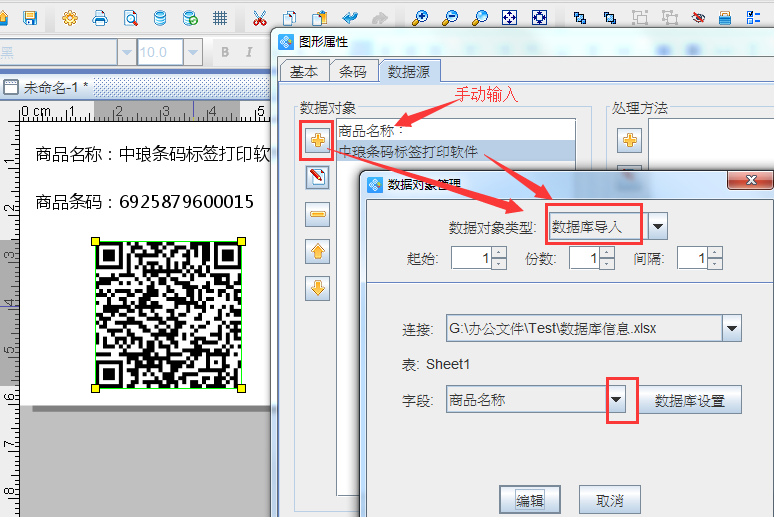
Task: Toggle the grid display toolbar icon
Action: click(x=220, y=18)
